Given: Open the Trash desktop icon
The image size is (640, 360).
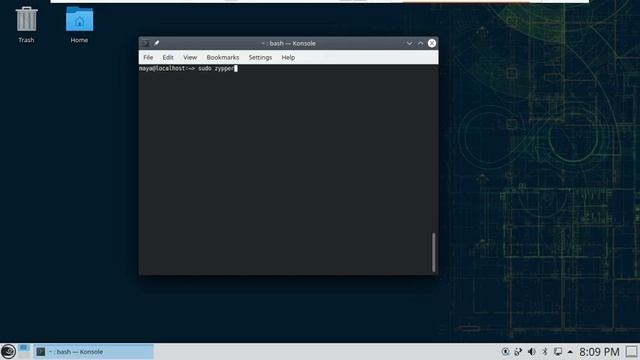Looking at the screenshot, I should tap(26, 24).
